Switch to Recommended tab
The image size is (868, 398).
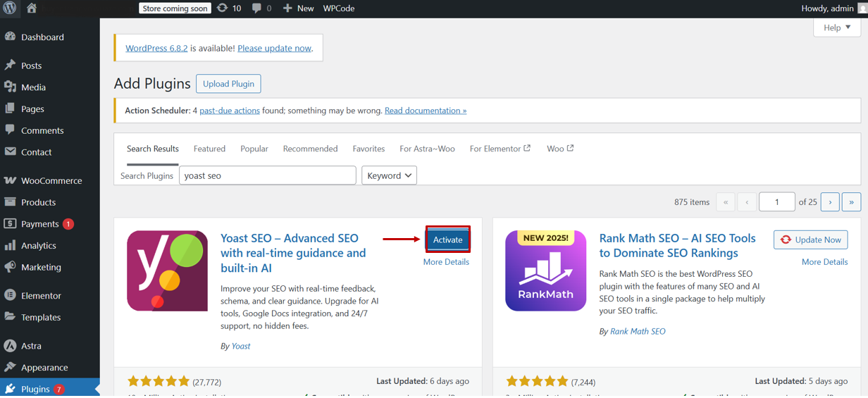(310, 149)
